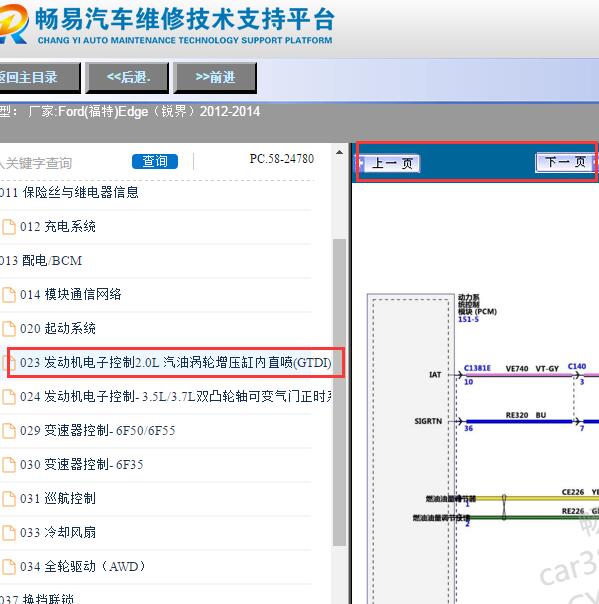Open 011 保险丝与继电器信息 entry

[x=69, y=192]
